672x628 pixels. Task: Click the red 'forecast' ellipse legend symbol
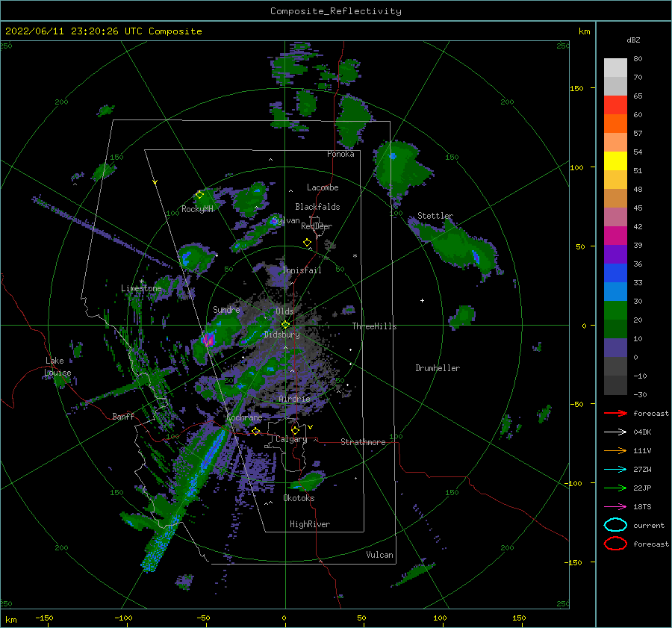tap(615, 544)
